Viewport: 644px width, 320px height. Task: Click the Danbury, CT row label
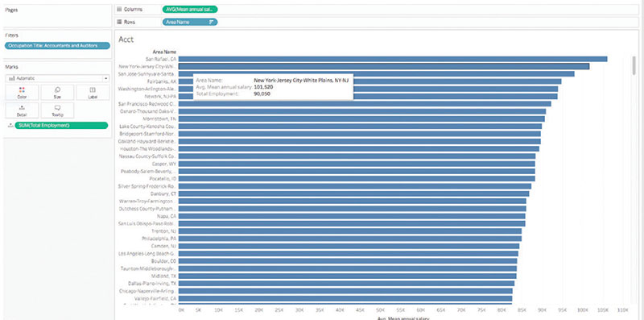click(163, 193)
